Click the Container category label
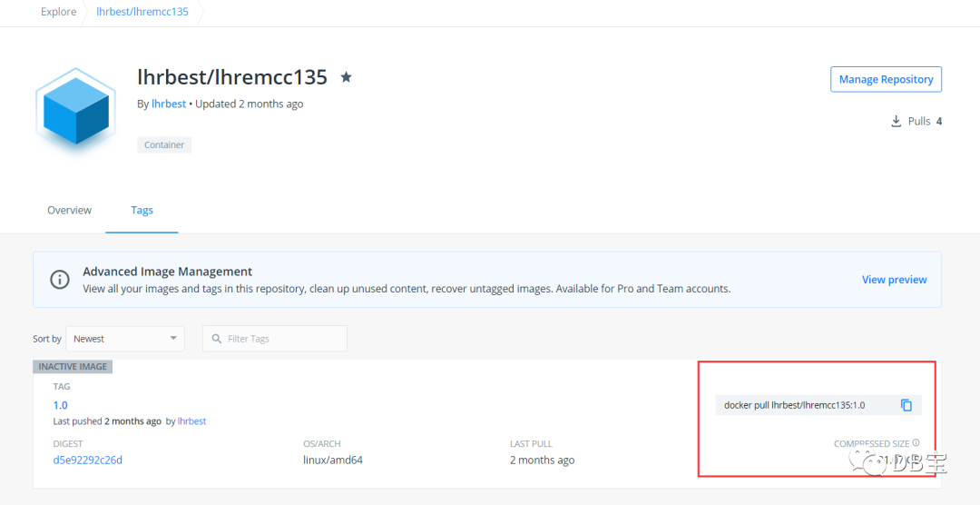The width and height of the screenshot is (980, 505). [164, 145]
